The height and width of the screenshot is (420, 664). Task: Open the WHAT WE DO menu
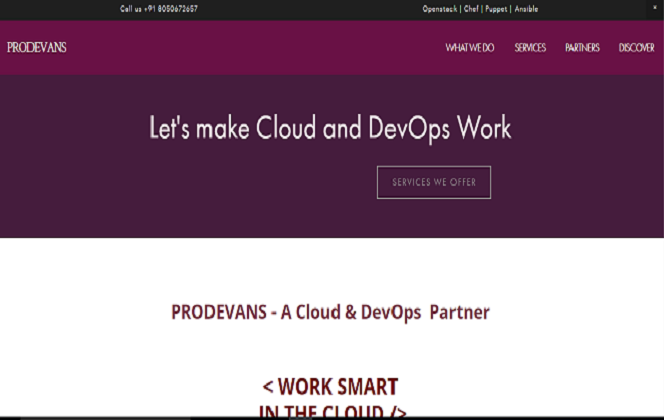tap(470, 47)
